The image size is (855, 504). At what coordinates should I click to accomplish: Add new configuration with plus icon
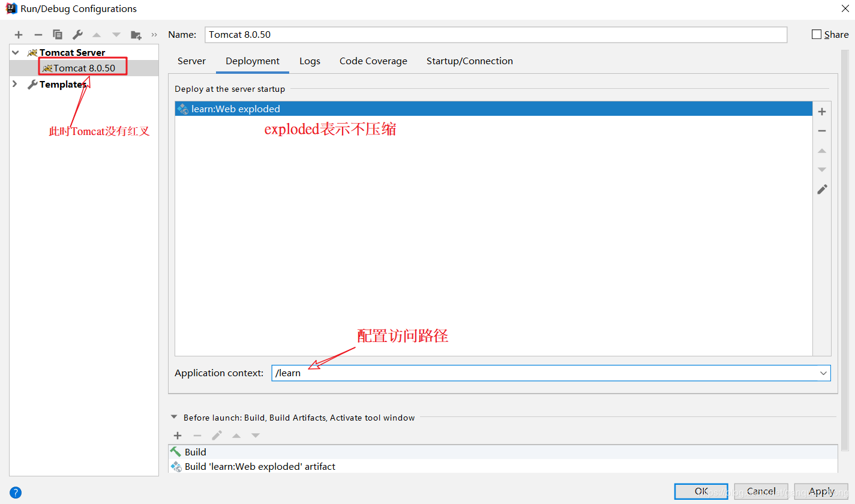point(19,35)
